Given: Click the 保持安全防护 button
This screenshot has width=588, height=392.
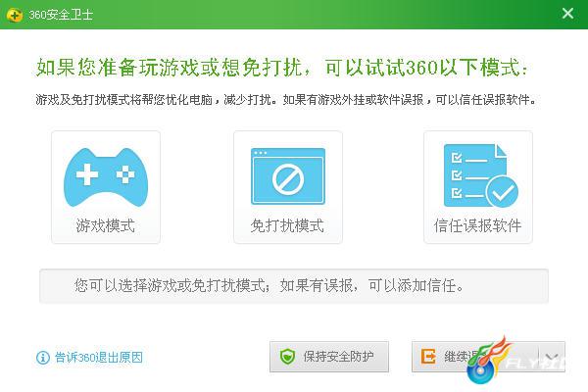Looking at the screenshot, I should [x=329, y=357].
